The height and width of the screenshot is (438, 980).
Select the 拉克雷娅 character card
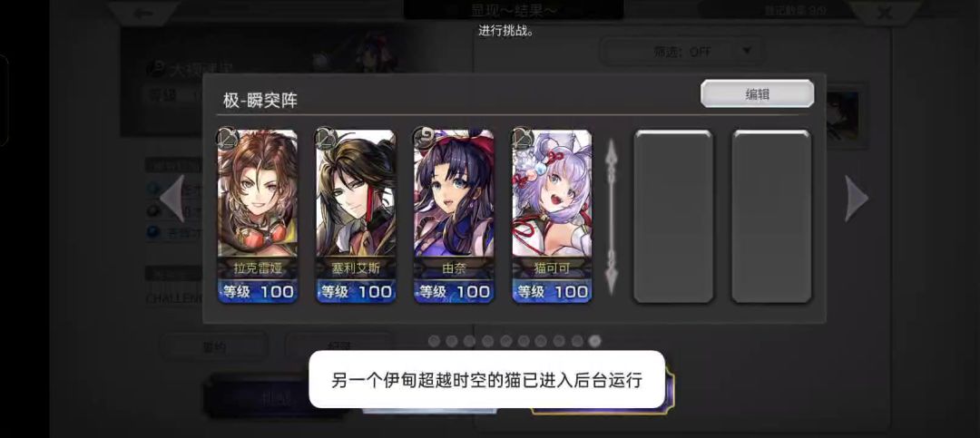(258, 216)
